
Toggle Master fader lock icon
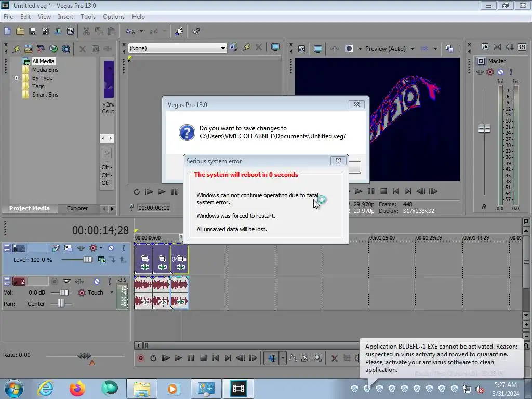click(484, 207)
